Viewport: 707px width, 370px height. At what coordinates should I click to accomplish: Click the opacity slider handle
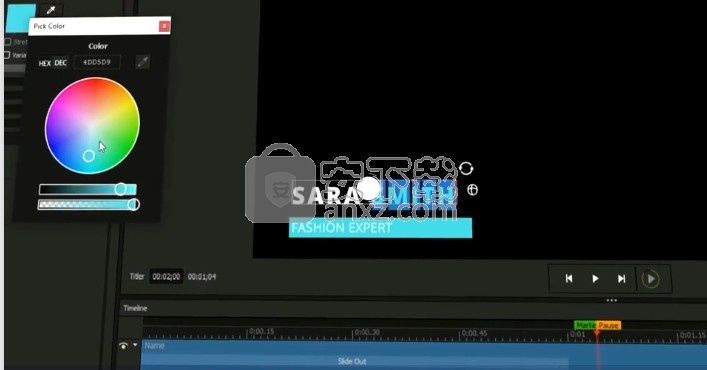133,205
